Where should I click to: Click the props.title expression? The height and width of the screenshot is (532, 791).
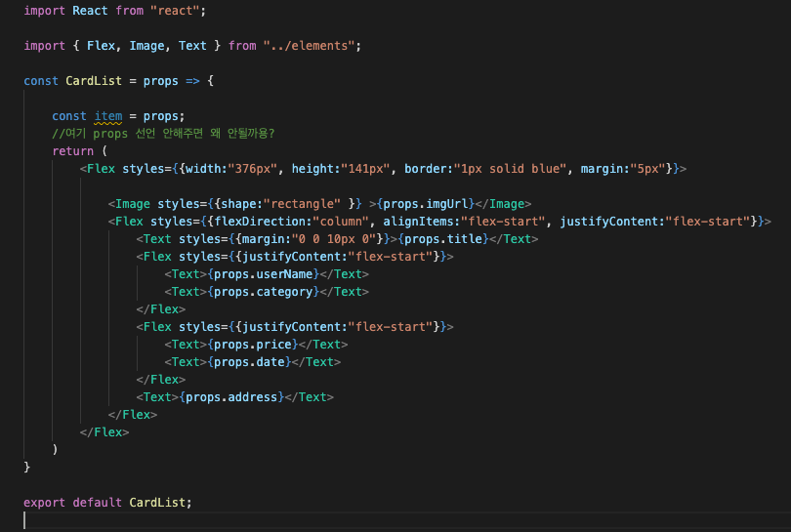pos(443,239)
